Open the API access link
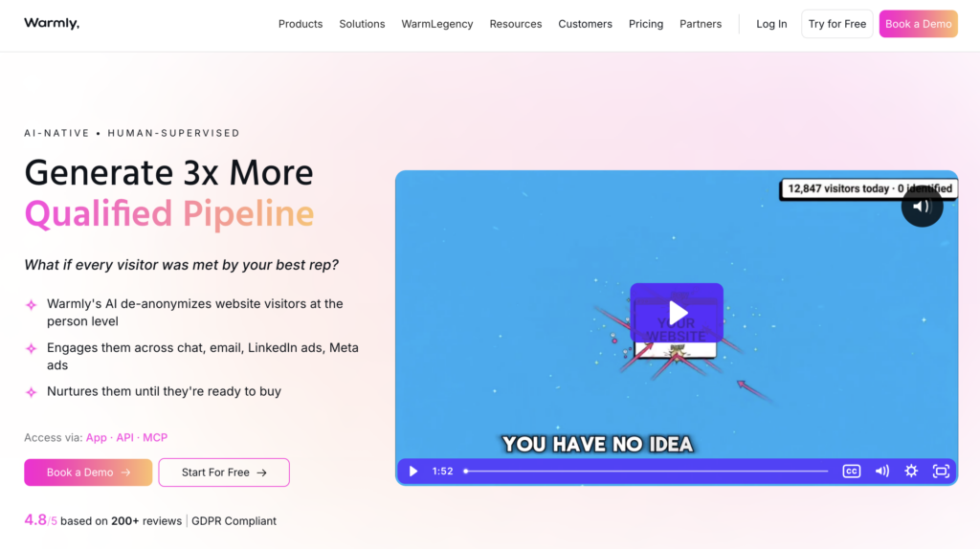The image size is (980, 549). 125,437
